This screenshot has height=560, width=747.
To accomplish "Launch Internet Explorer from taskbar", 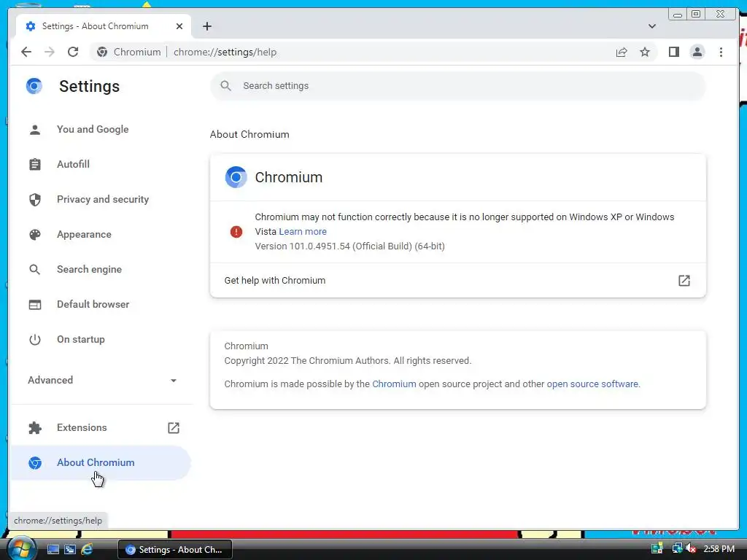I will point(87,550).
